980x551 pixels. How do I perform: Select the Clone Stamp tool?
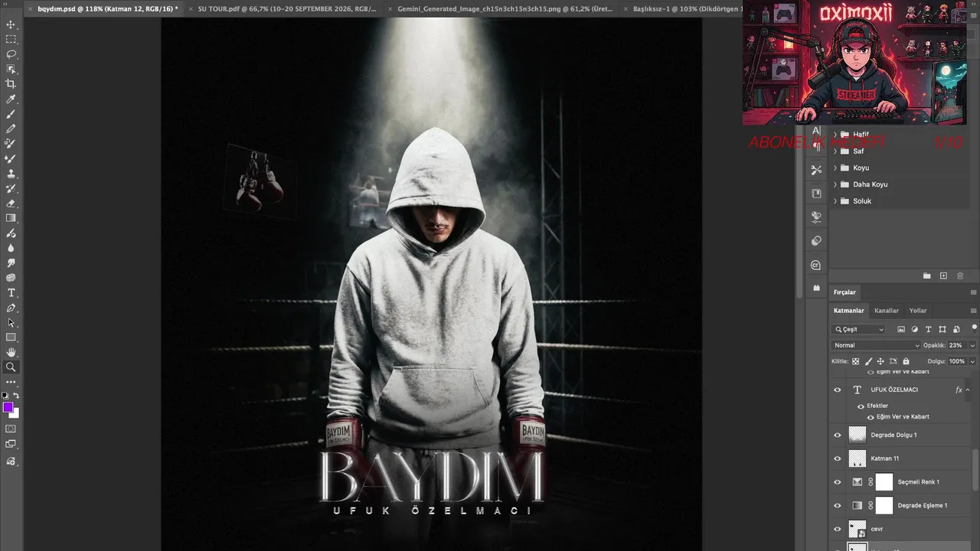pyautogui.click(x=11, y=174)
